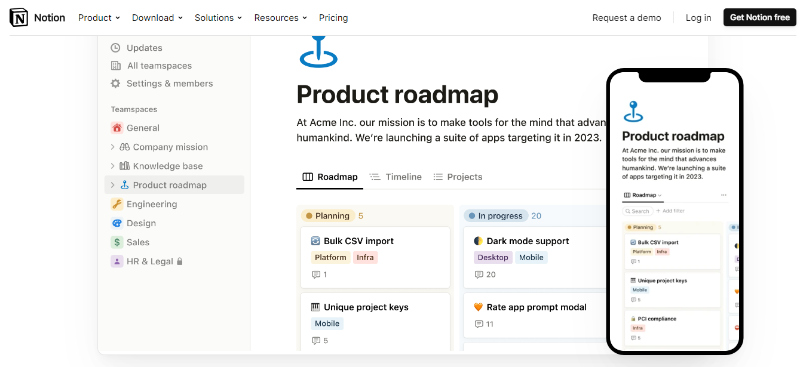Switch to the Projects tab

pyautogui.click(x=458, y=177)
